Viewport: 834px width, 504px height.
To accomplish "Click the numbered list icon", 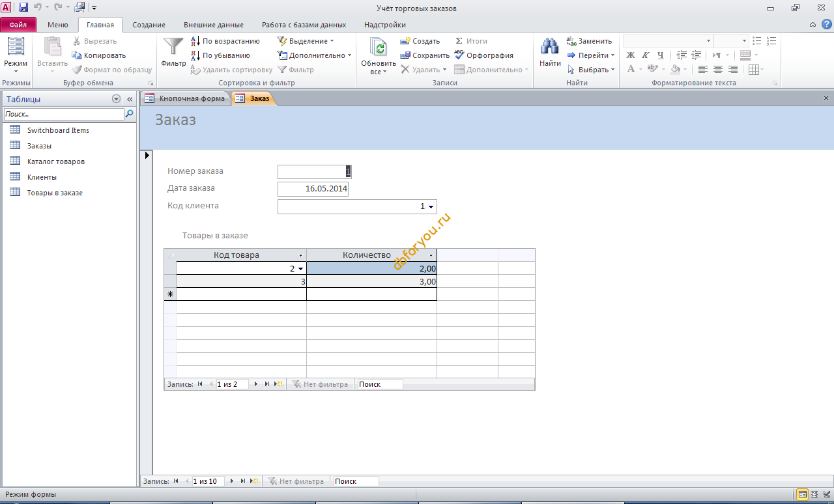I will pos(771,41).
